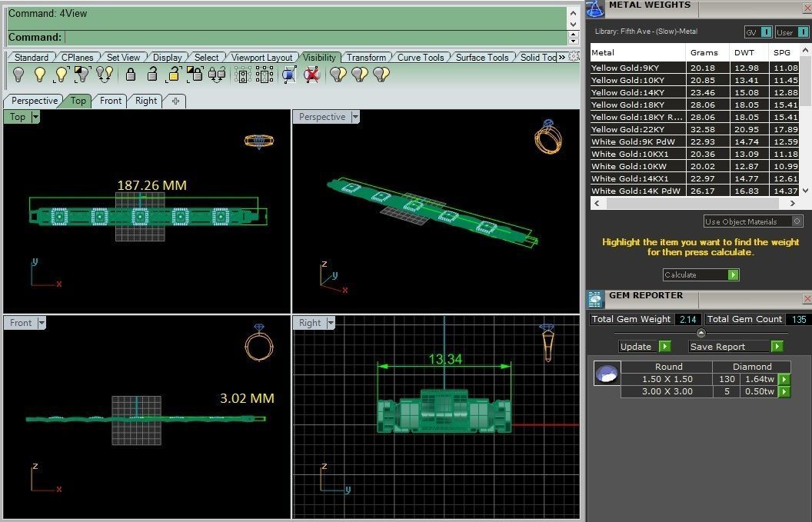This screenshot has width=812, height=522.
Task: Open the Select toolbar tab
Action: point(206,58)
